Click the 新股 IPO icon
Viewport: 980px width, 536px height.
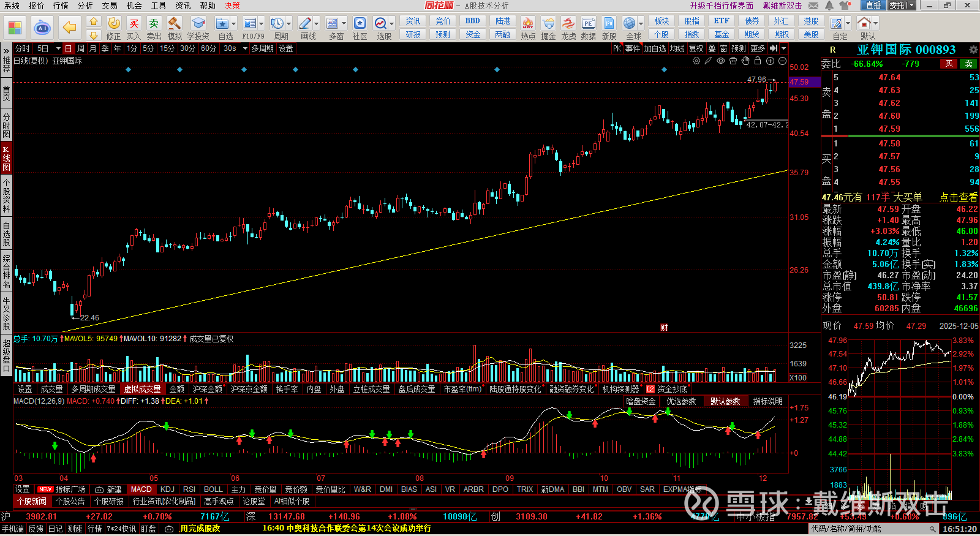[609, 24]
